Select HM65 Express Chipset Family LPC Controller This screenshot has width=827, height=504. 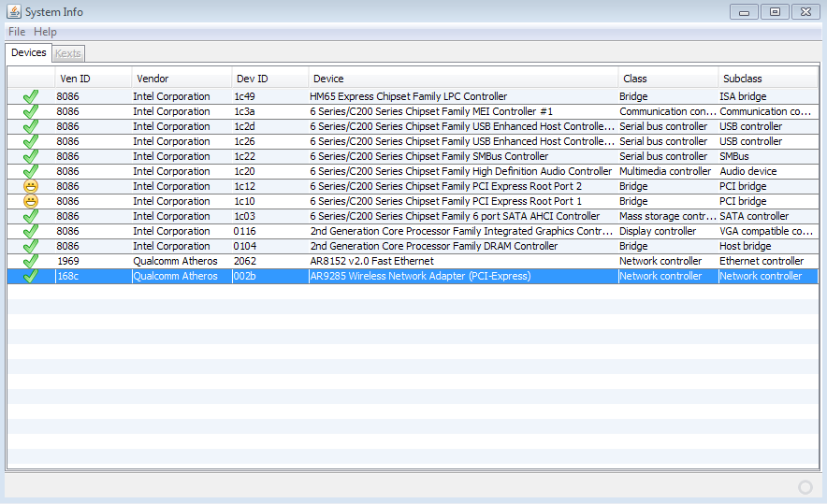pyautogui.click(x=463, y=96)
